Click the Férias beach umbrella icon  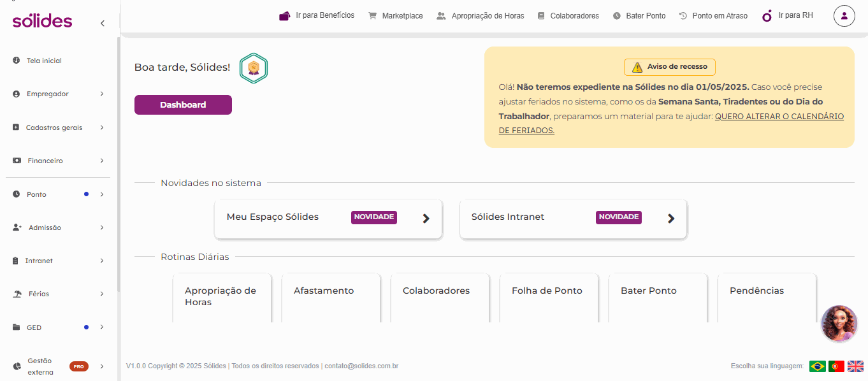(x=17, y=294)
